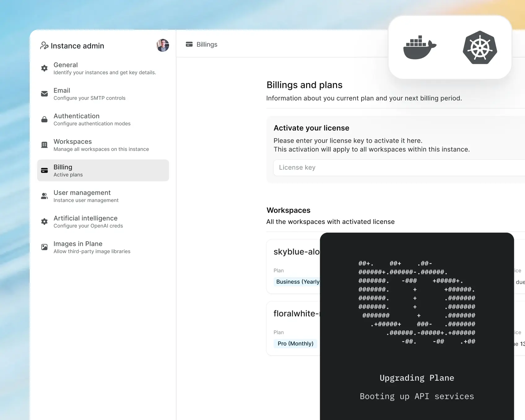This screenshot has width=525, height=420.
Task: Click the Artificial intelligence gear icon
Action: (x=45, y=221)
